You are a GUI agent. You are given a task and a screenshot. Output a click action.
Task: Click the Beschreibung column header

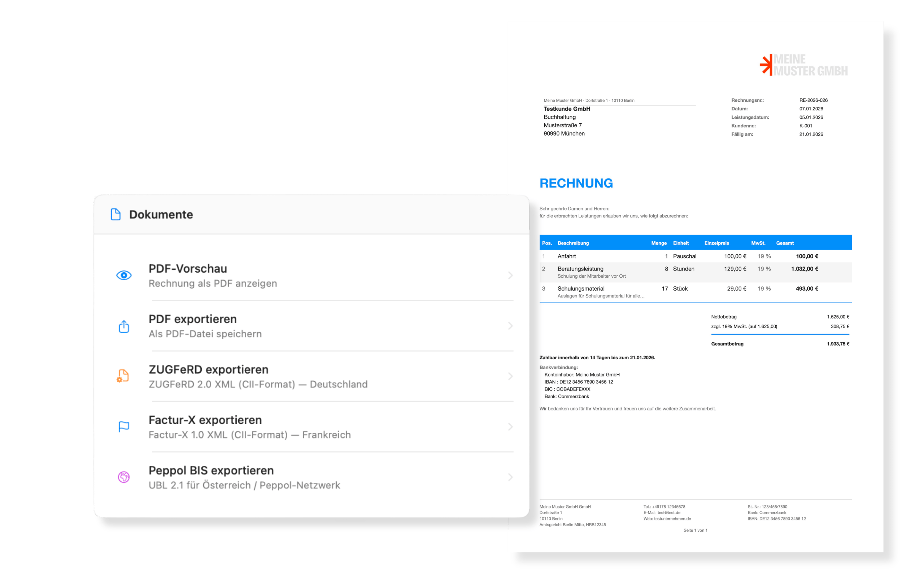[x=573, y=243]
